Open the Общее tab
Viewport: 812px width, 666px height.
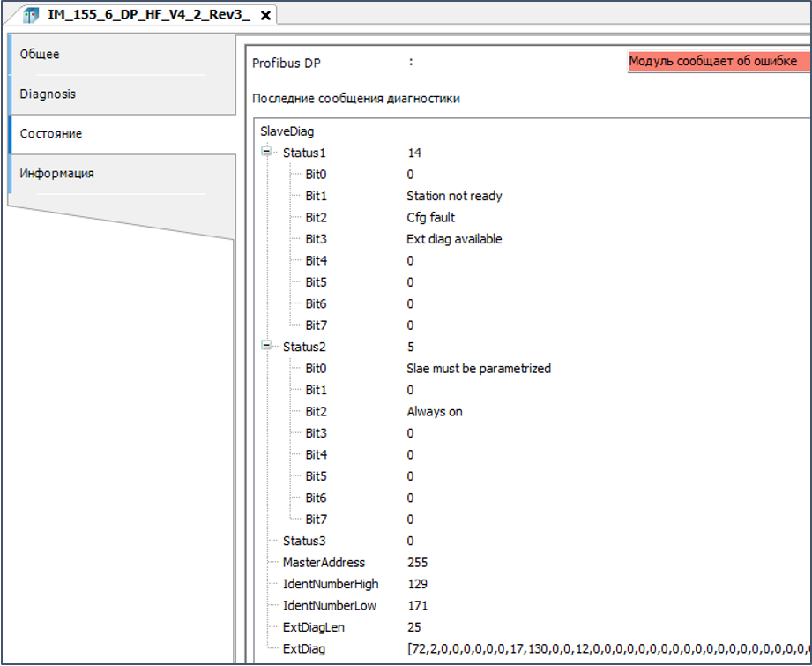click(40, 55)
